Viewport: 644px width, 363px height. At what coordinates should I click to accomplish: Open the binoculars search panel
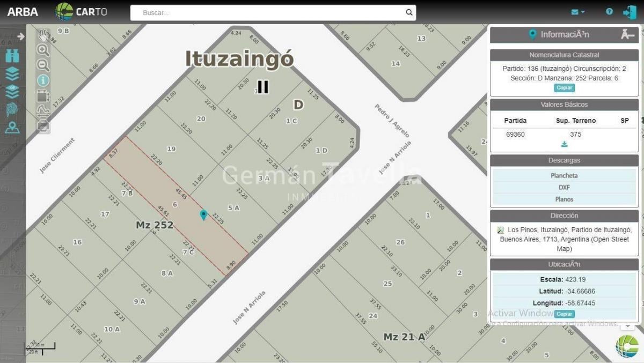pyautogui.click(x=12, y=56)
